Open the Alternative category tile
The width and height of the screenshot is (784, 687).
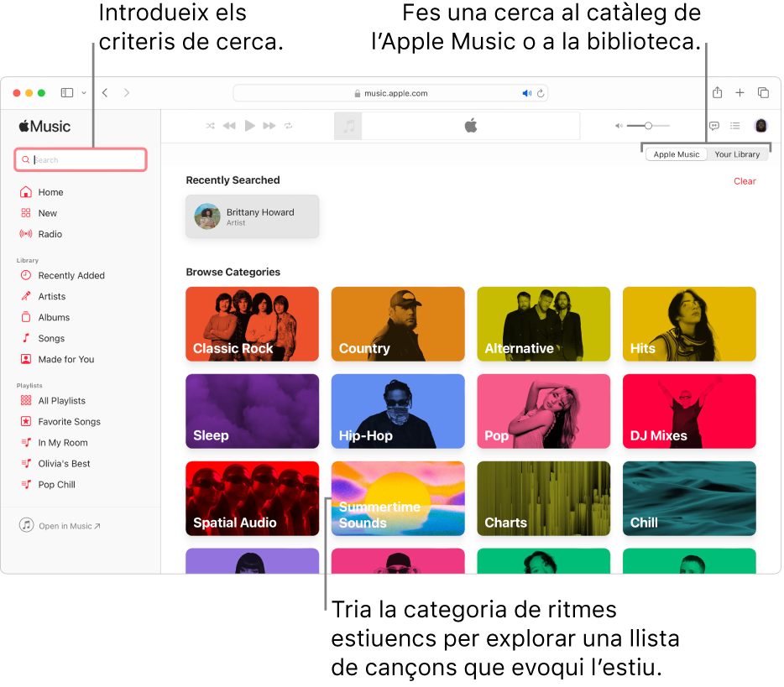click(543, 325)
